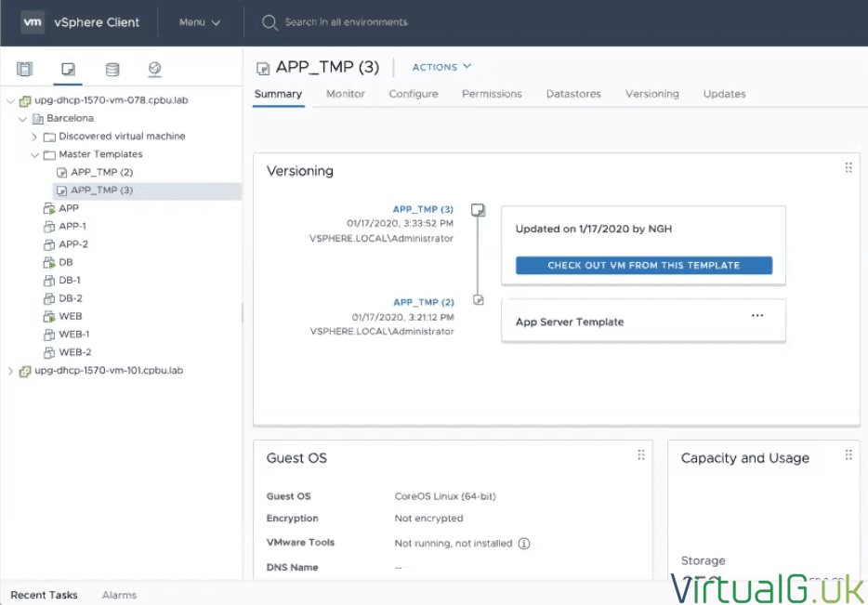Open the Networking inventory view
The width and height of the screenshot is (868, 605).
coord(155,69)
